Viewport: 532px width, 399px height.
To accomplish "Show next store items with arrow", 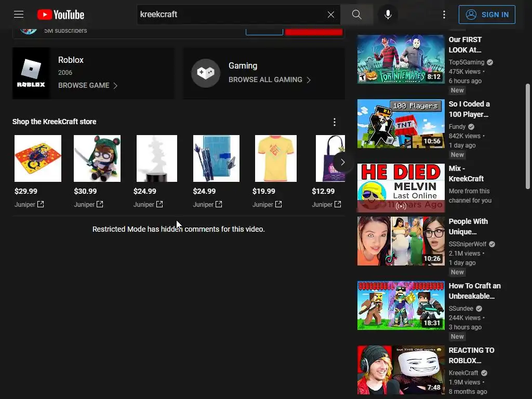I will coord(342,162).
